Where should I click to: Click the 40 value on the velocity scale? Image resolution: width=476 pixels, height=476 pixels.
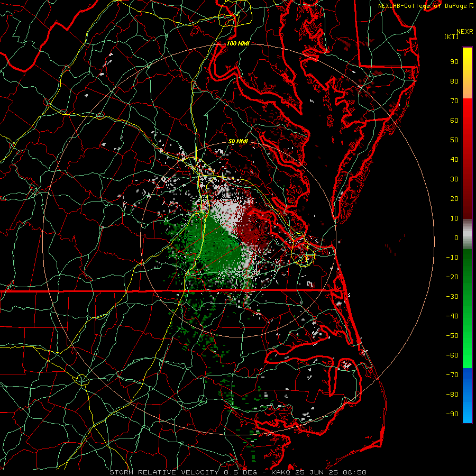(454, 159)
